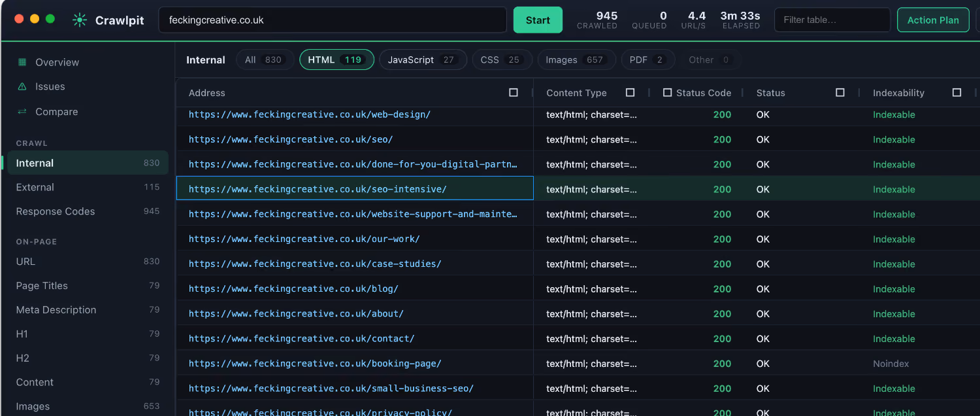Switch to the CSS filter tab
Screen dimensions: 980x416
tap(502, 60)
